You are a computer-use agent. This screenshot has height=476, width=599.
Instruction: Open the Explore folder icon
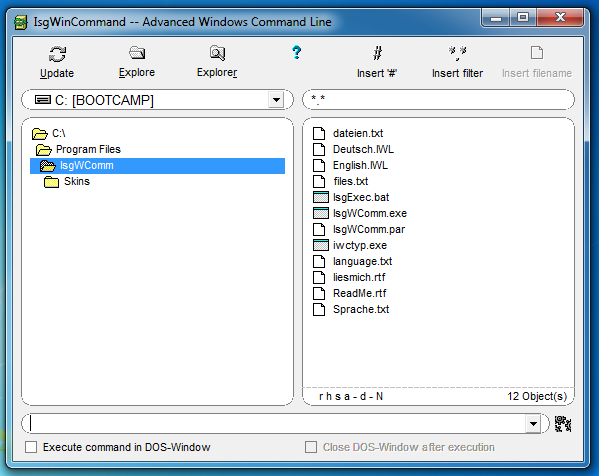tap(137, 53)
